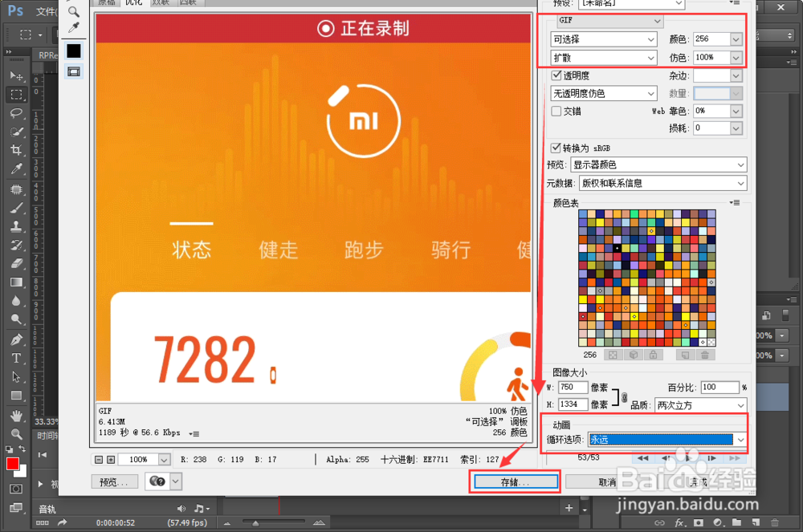Open the color table panel menu
803x532 pixels.
tap(735, 202)
